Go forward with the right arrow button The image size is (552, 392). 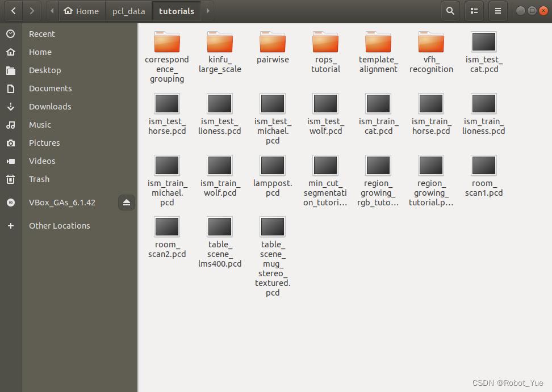tap(32, 11)
